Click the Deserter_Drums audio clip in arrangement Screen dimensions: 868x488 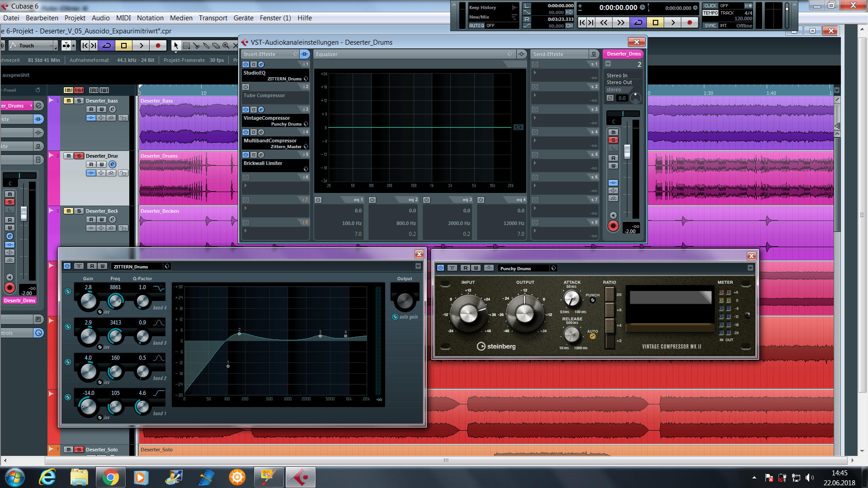point(188,178)
